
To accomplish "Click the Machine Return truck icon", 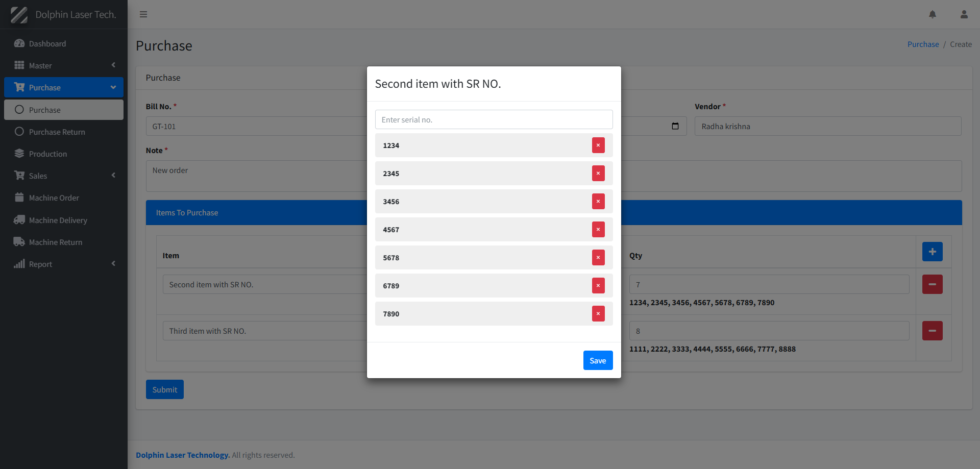I will 19,242.
